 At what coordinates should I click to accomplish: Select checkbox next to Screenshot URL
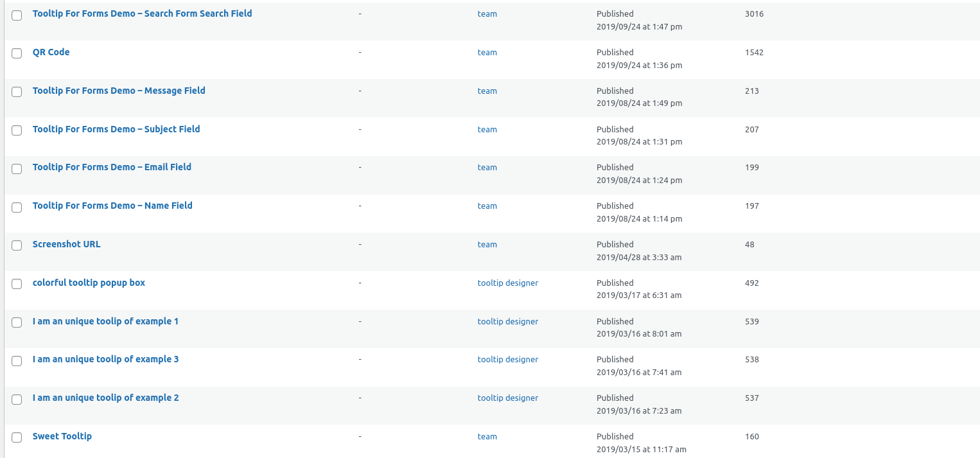[x=17, y=245]
